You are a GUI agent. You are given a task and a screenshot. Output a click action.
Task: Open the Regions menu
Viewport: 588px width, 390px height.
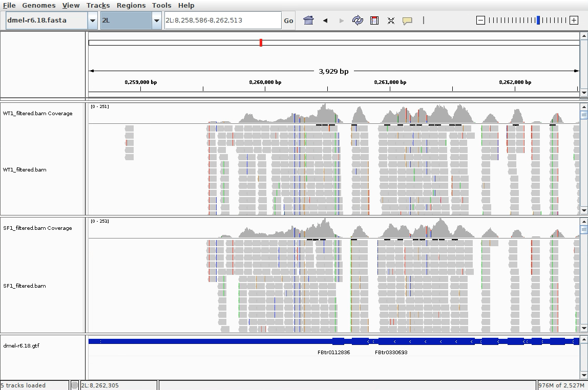131,5
